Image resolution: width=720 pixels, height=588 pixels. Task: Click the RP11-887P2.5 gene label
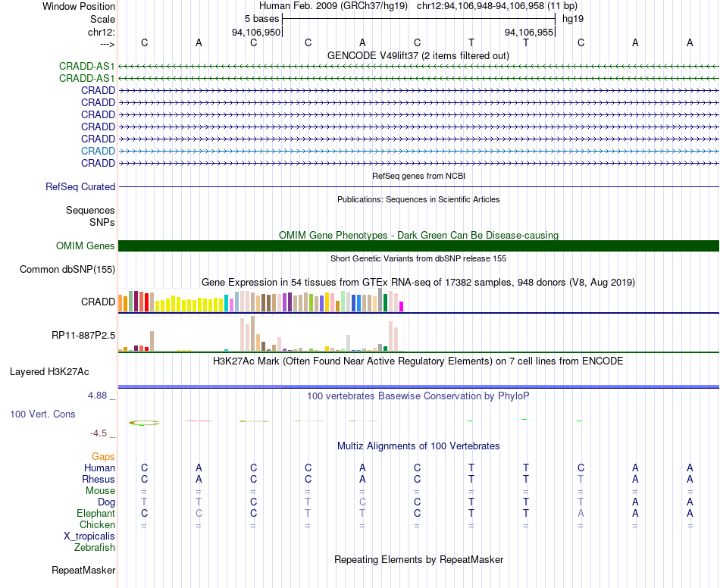coord(83,336)
